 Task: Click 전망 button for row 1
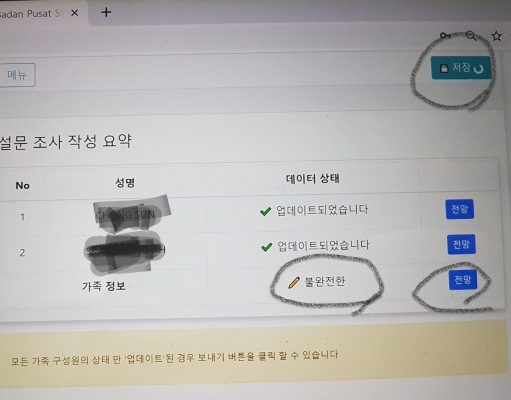coord(460,209)
